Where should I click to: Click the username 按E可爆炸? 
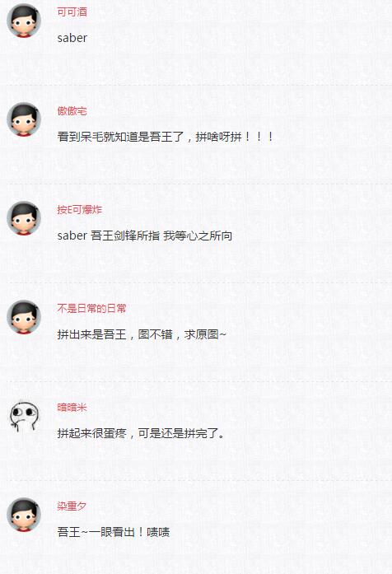click(x=79, y=210)
